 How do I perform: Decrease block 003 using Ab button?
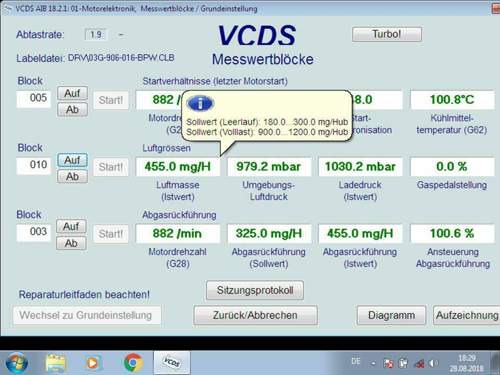(x=71, y=243)
